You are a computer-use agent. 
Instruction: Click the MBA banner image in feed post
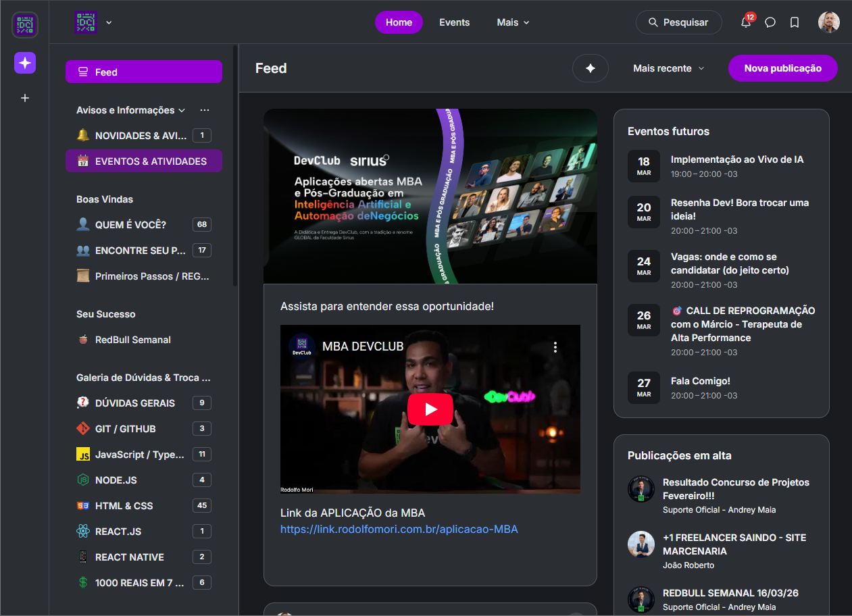click(x=430, y=197)
